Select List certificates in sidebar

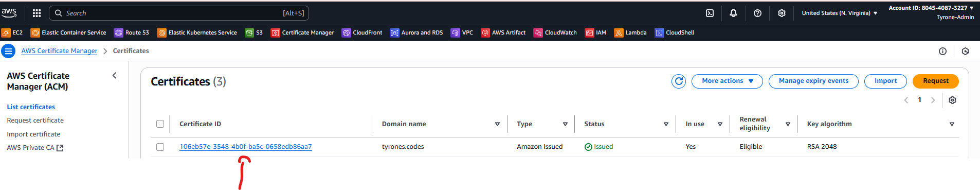coord(31,107)
